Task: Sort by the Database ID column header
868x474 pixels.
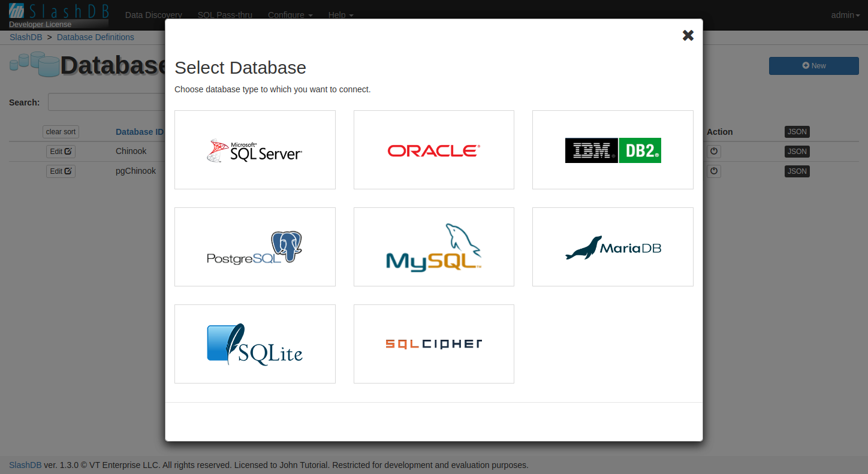Action: coord(140,132)
